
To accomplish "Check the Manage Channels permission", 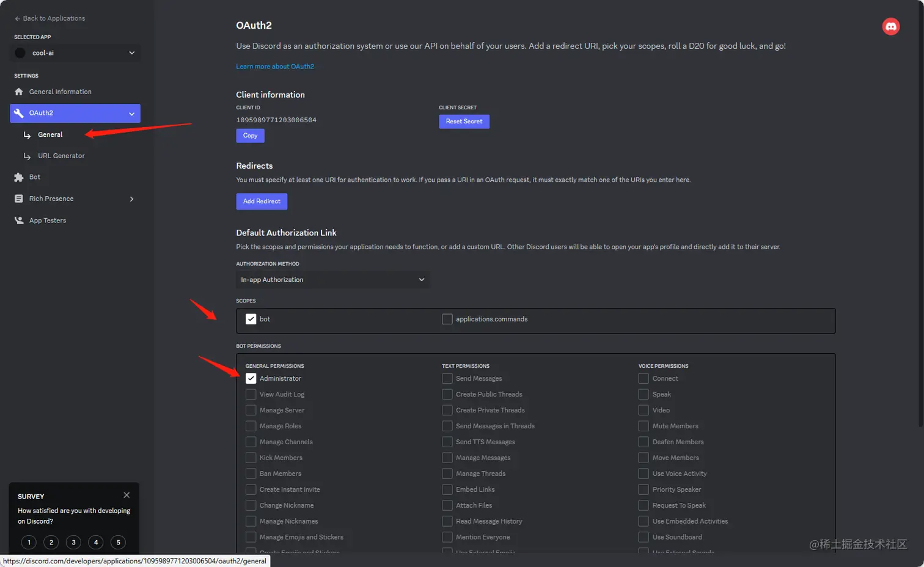I will (251, 442).
